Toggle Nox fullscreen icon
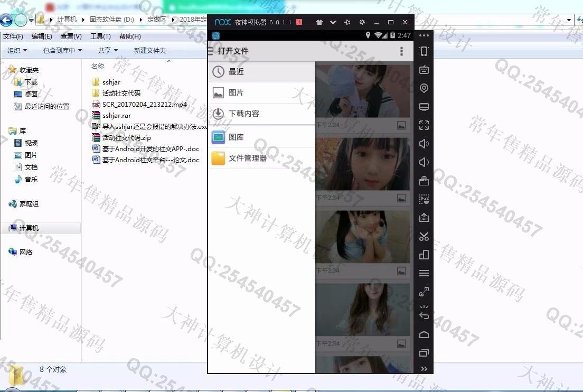583x392 pixels. pyautogui.click(x=424, y=125)
